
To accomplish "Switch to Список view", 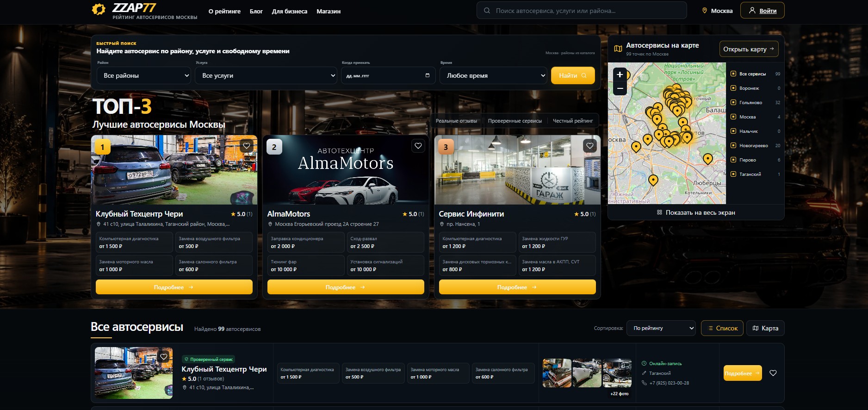I will [x=722, y=328].
